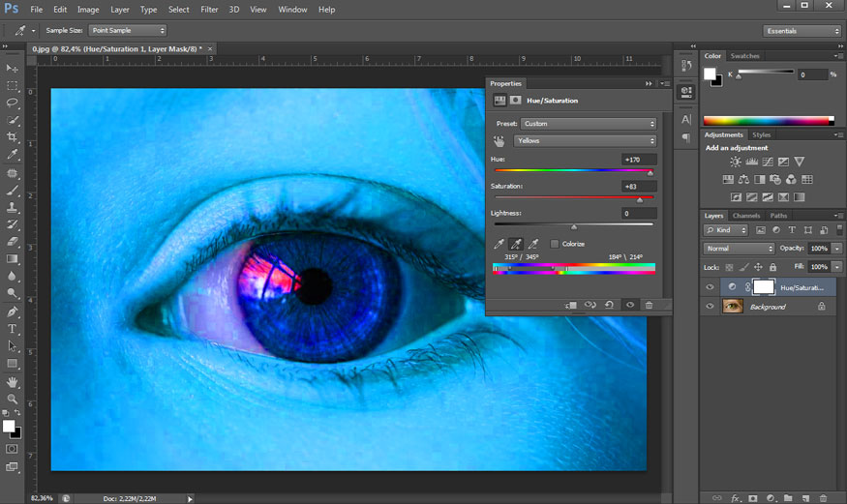Open the Essentials workspace switcher
The width and height of the screenshot is (847, 504).
pyautogui.click(x=802, y=31)
